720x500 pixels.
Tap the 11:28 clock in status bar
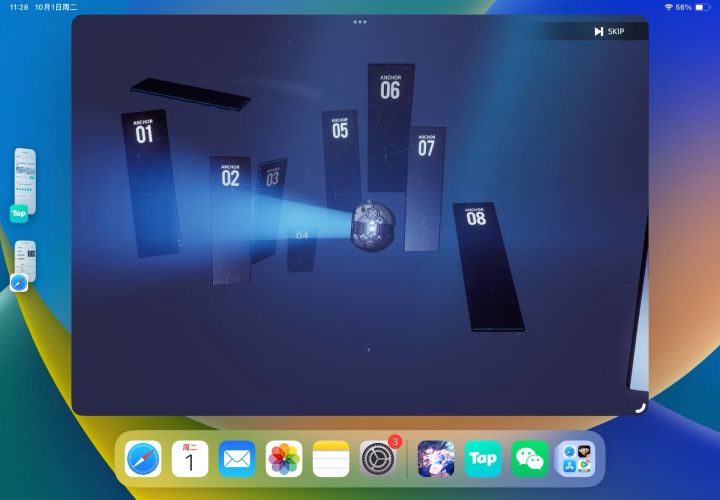[19, 7]
